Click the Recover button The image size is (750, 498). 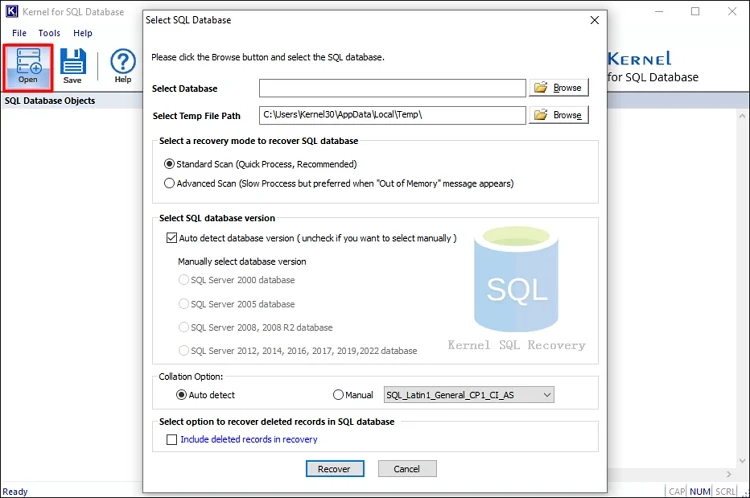335,469
